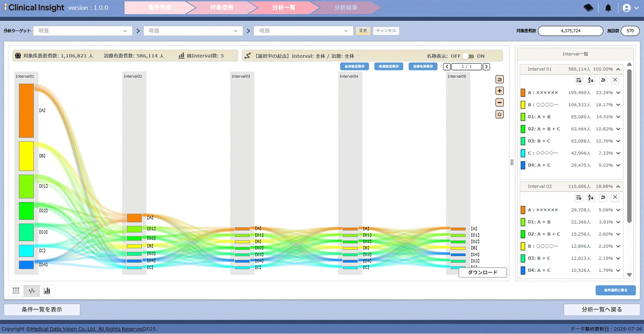The height and width of the screenshot is (334, 644).
Task: Collapse the Interval 01 section
Action: pos(618,69)
